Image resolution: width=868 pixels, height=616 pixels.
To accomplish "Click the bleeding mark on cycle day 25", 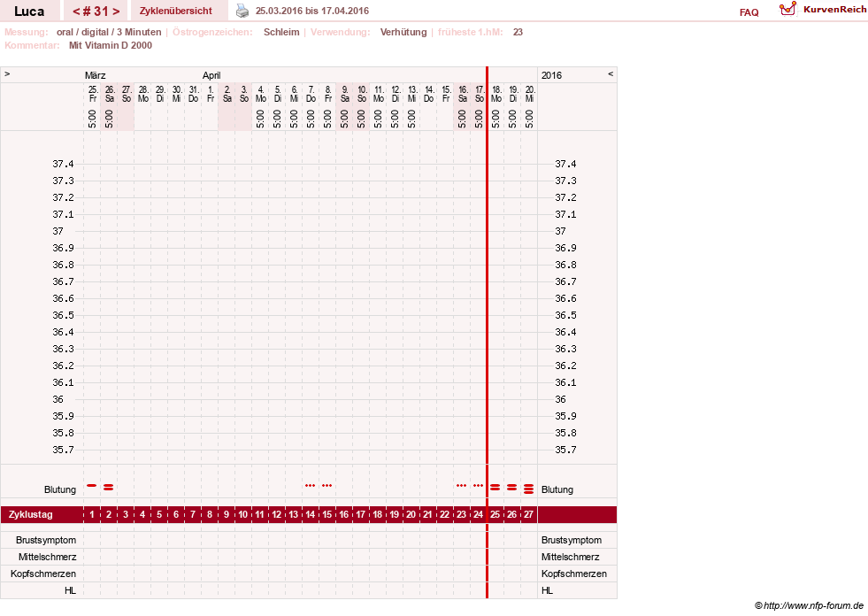I will [x=495, y=487].
